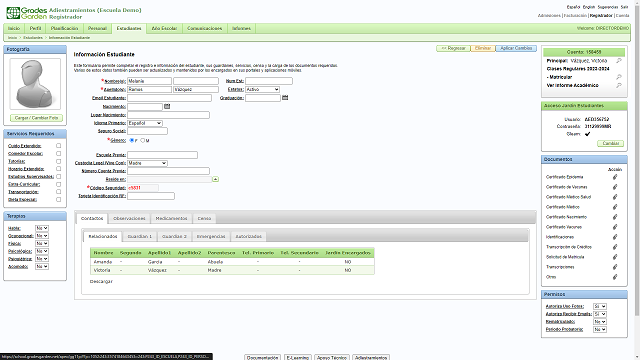The width and height of the screenshot is (640, 360).
Task: Attach file for Identificaciones
Action: [615, 237]
